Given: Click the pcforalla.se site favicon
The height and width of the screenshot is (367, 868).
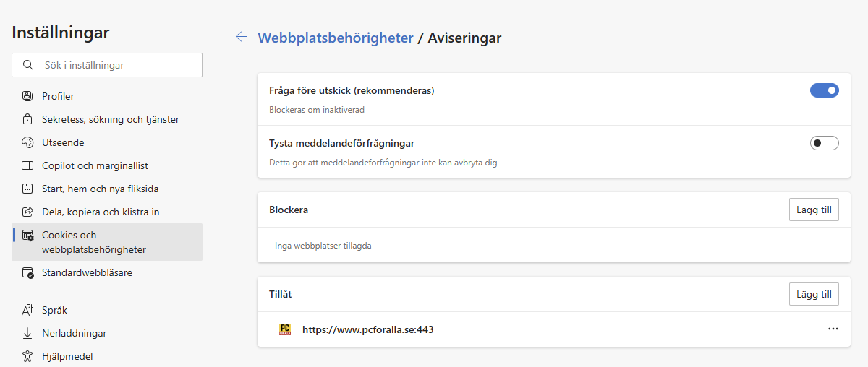Looking at the screenshot, I should 285,329.
